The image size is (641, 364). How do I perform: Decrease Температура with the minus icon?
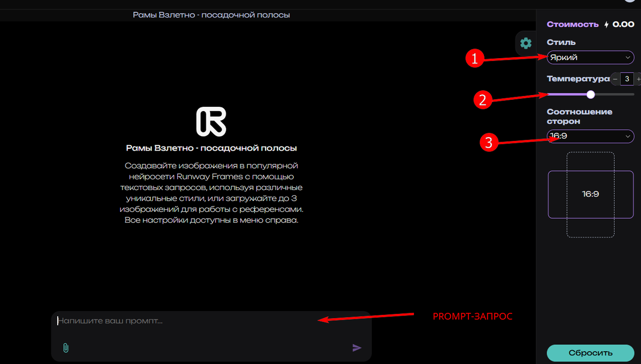point(616,78)
